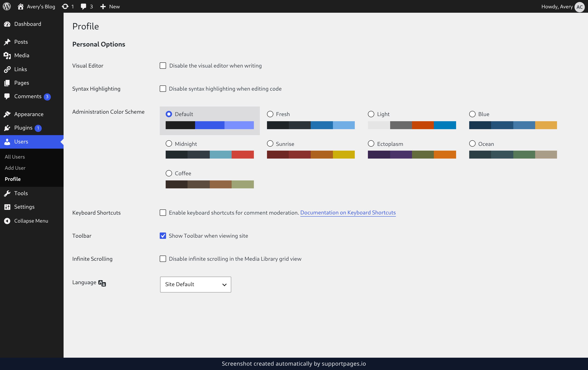Open the AC user avatar
The height and width of the screenshot is (370, 588).
[x=579, y=7]
